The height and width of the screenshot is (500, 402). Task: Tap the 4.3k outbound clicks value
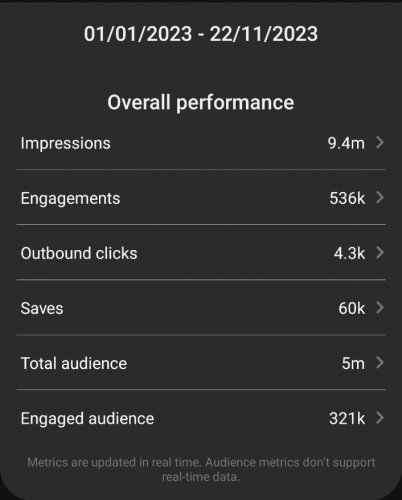pyautogui.click(x=350, y=253)
